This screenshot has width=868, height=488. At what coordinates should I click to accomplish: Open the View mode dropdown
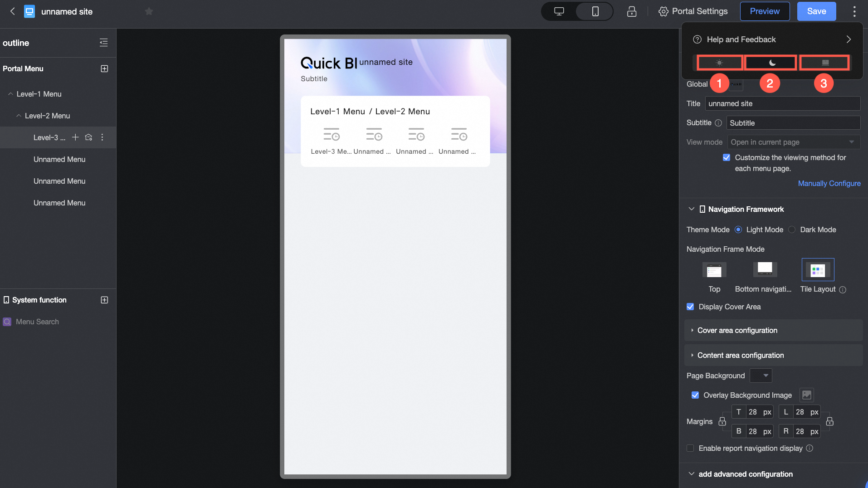click(793, 142)
